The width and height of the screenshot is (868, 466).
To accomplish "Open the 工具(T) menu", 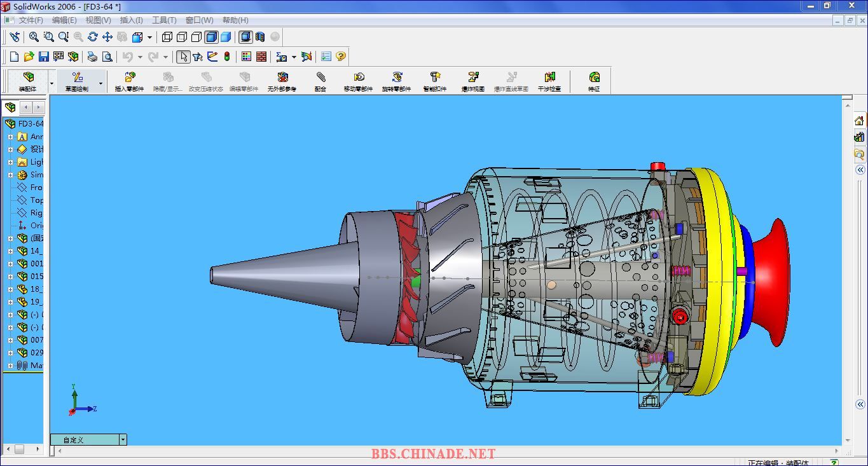I will pyautogui.click(x=164, y=20).
